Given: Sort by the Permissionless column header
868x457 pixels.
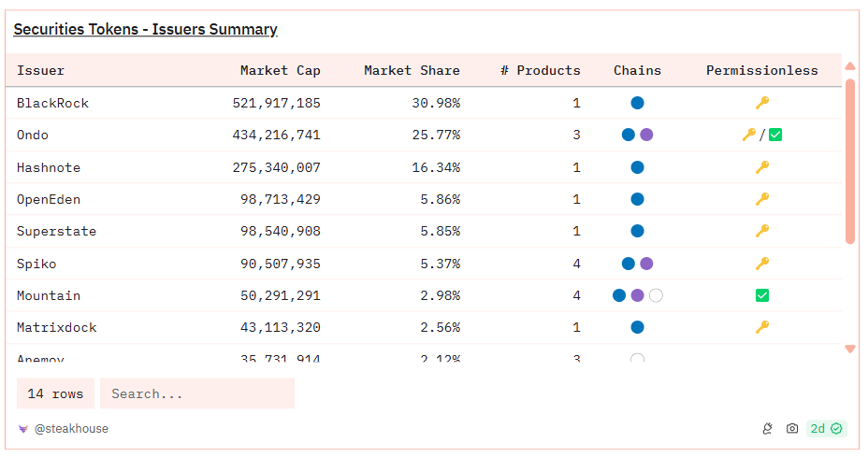Looking at the screenshot, I should (x=761, y=70).
